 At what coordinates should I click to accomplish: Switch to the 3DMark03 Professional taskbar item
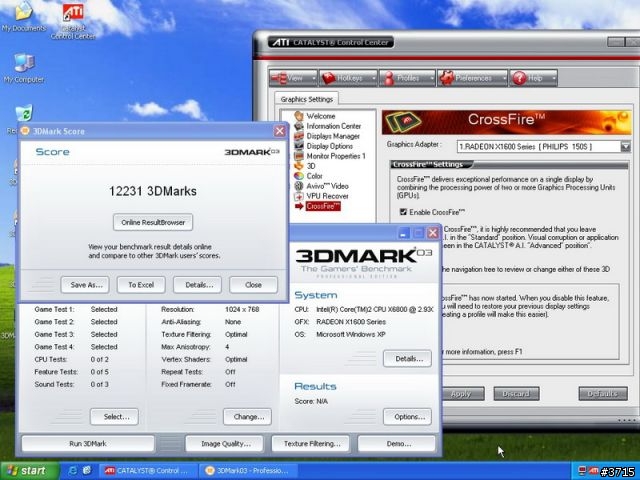click(249, 471)
